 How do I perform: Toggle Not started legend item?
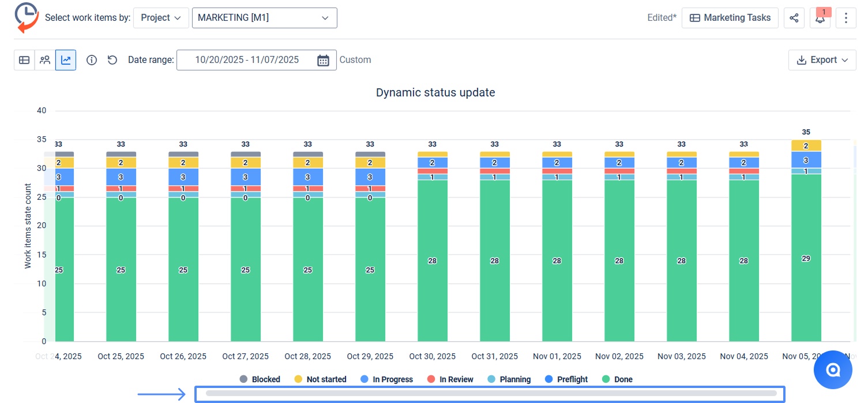click(320, 379)
